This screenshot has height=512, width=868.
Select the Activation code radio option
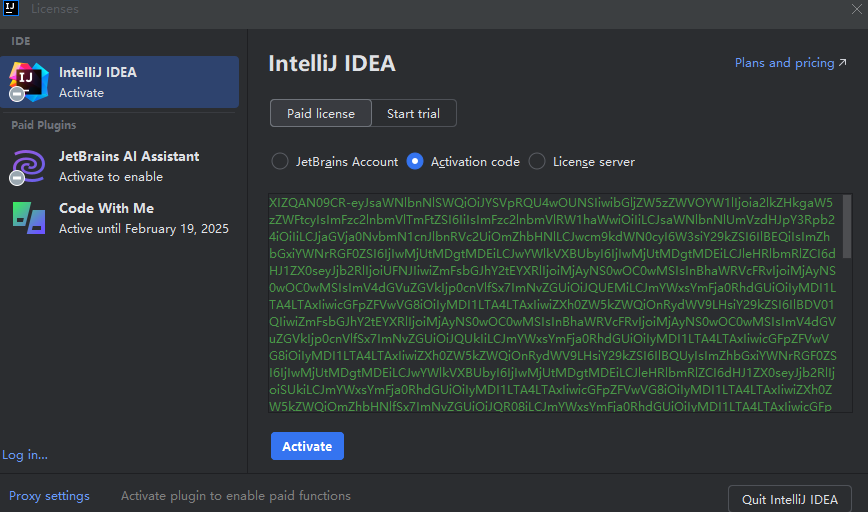click(415, 161)
